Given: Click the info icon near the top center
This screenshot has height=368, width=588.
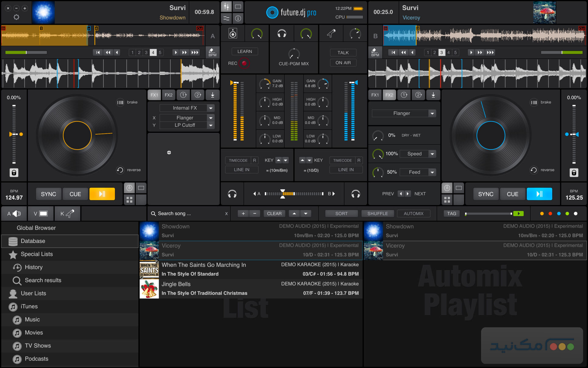Looking at the screenshot, I should coord(238,19).
